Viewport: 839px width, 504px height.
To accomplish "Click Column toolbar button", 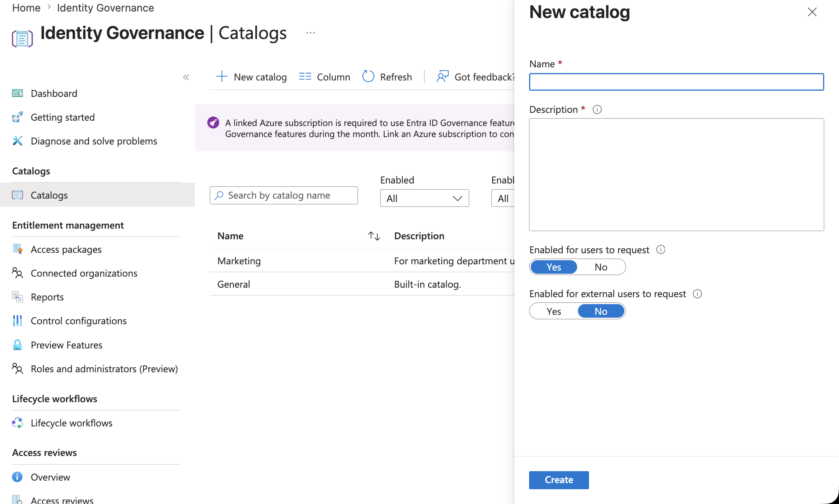I will [325, 77].
